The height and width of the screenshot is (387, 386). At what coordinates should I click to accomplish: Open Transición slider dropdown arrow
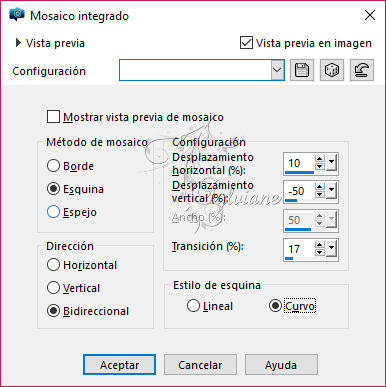pyautogui.click(x=331, y=249)
